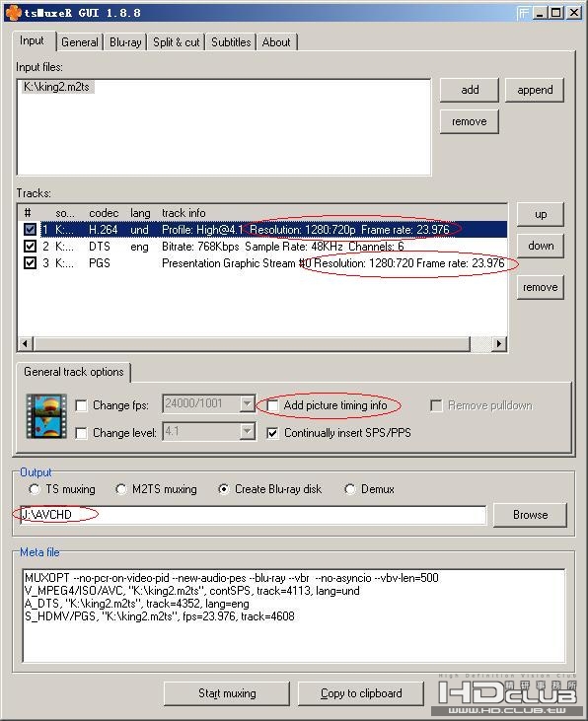The width and height of the screenshot is (588, 721).
Task: Click the Start muxing button
Action: [x=227, y=693]
